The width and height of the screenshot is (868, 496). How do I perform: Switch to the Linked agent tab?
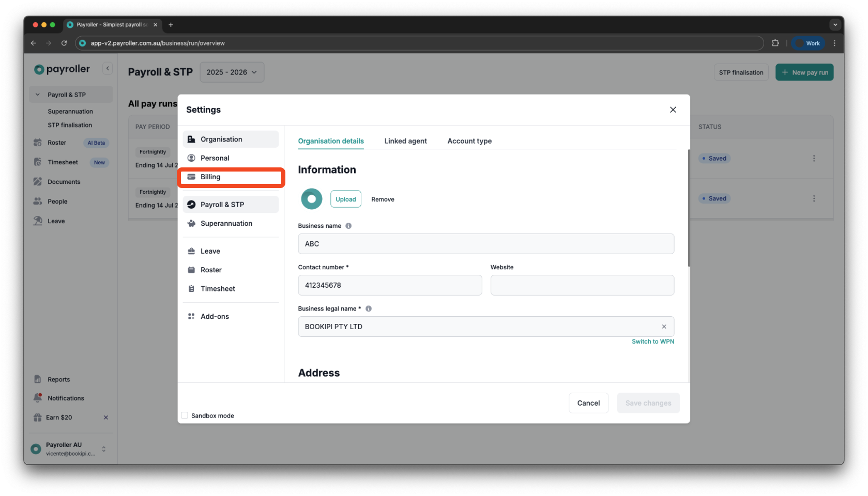pos(405,141)
